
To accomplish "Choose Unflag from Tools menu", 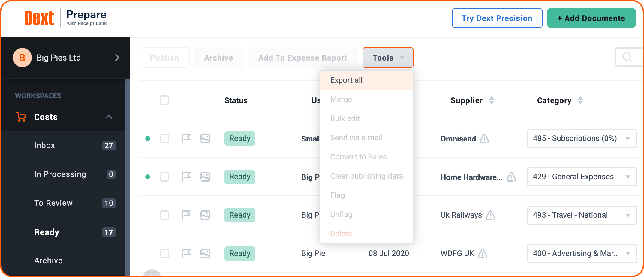I will coord(367,215).
